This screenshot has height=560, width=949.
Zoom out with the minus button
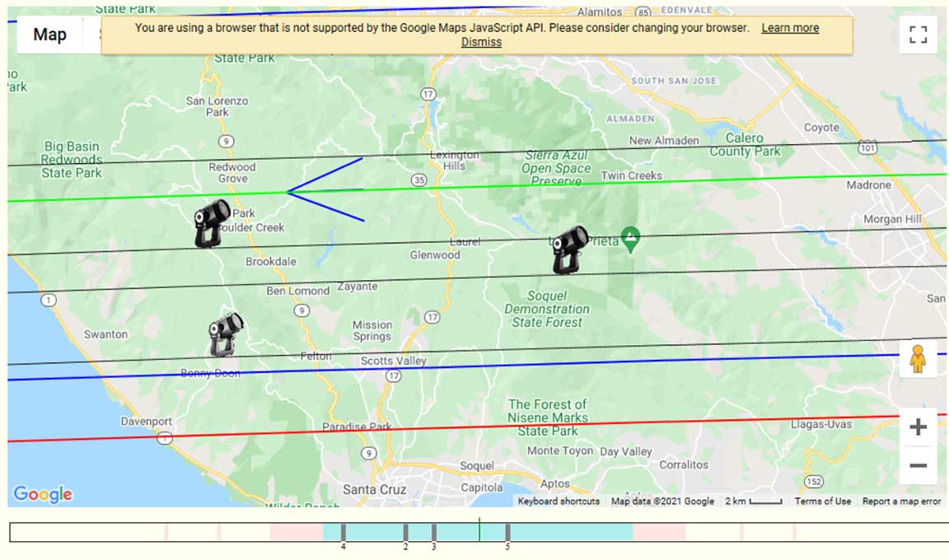[918, 465]
